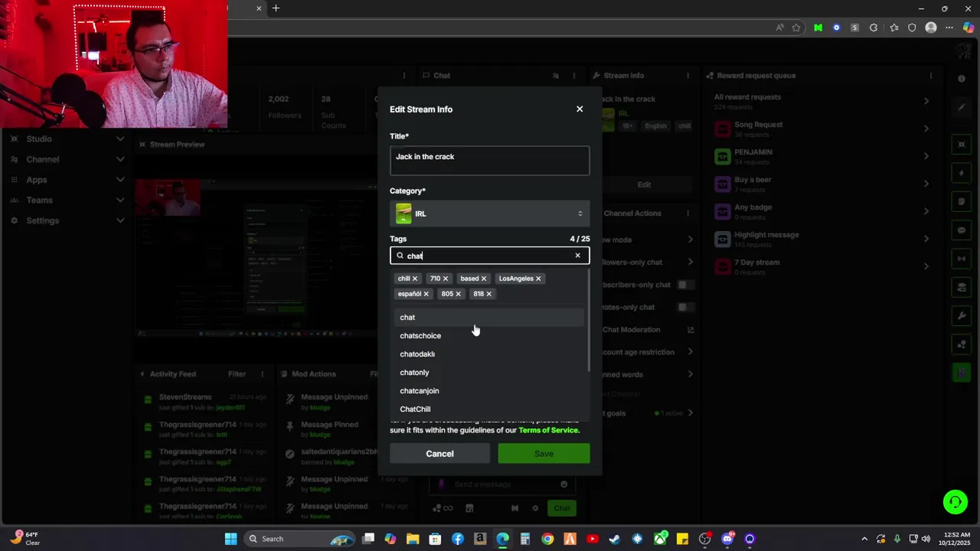The image size is (980, 551).
Task: Select the 'chatodaklı' tag suggestion
Action: 490,354
